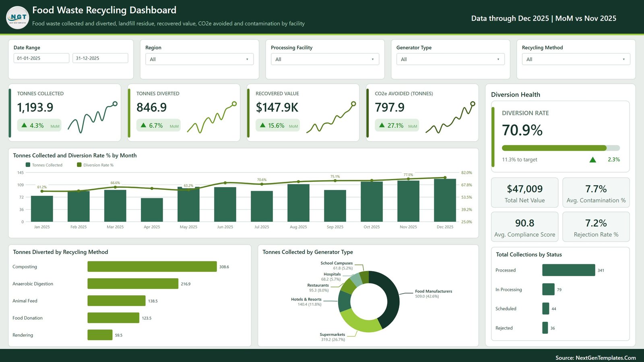Click the 70.9% diversion rate value
The width and height of the screenshot is (644, 362).
pos(522,130)
